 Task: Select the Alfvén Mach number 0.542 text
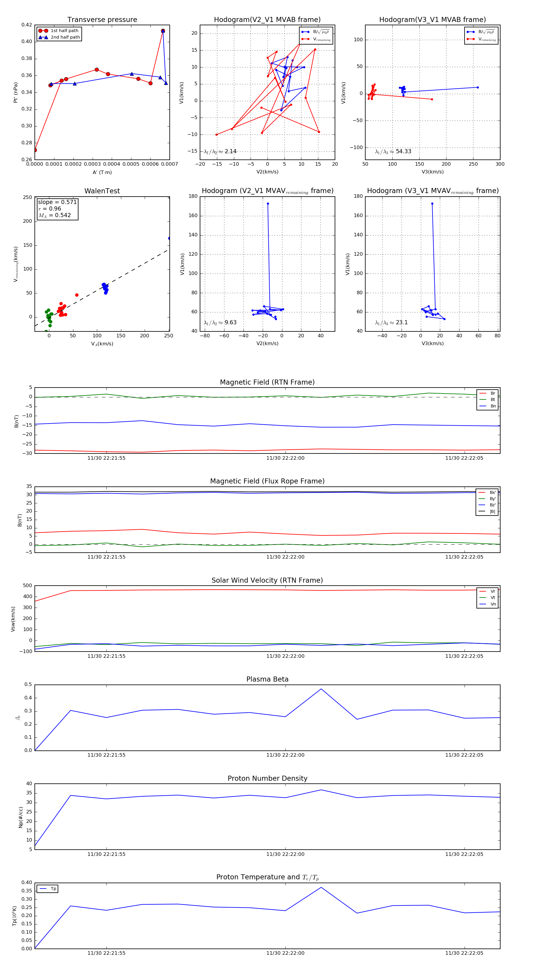tap(54, 215)
